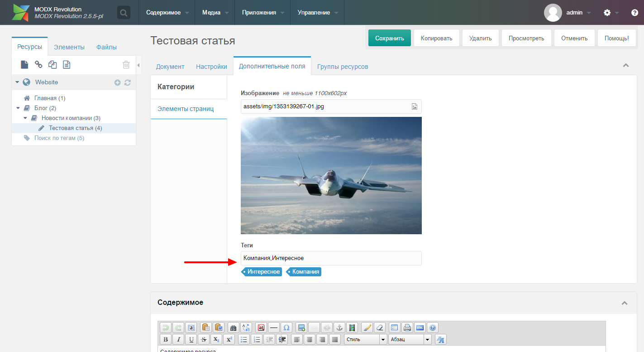Insert media (film strip) in editor

tap(352, 328)
